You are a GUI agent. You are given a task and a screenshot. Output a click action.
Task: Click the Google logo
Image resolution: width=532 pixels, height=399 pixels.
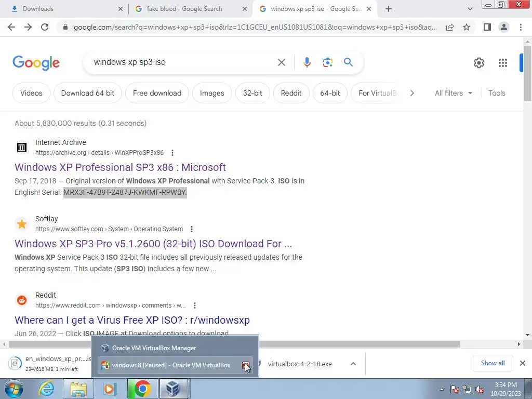(x=36, y=63)
